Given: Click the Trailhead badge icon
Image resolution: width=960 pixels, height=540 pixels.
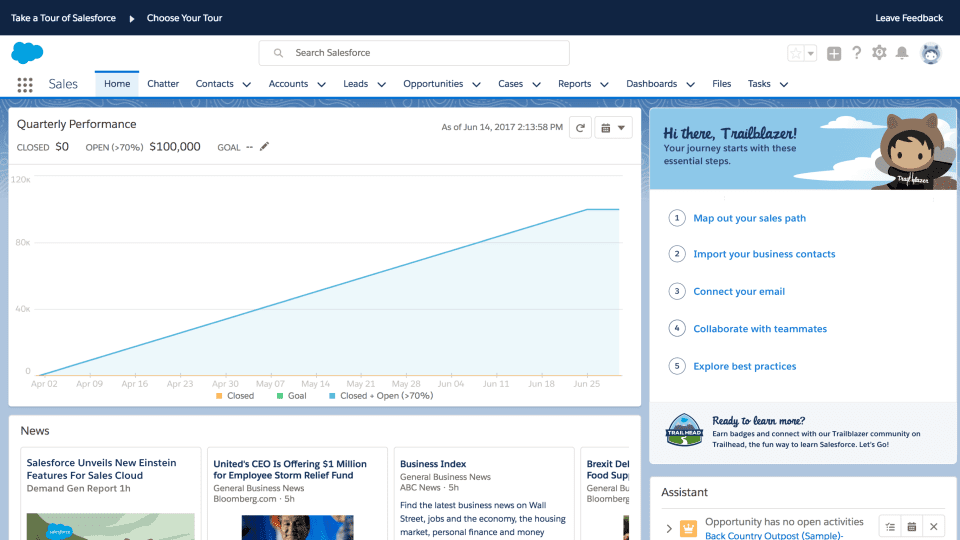Looking at the screenshot, I should click(x=684, y=430).
